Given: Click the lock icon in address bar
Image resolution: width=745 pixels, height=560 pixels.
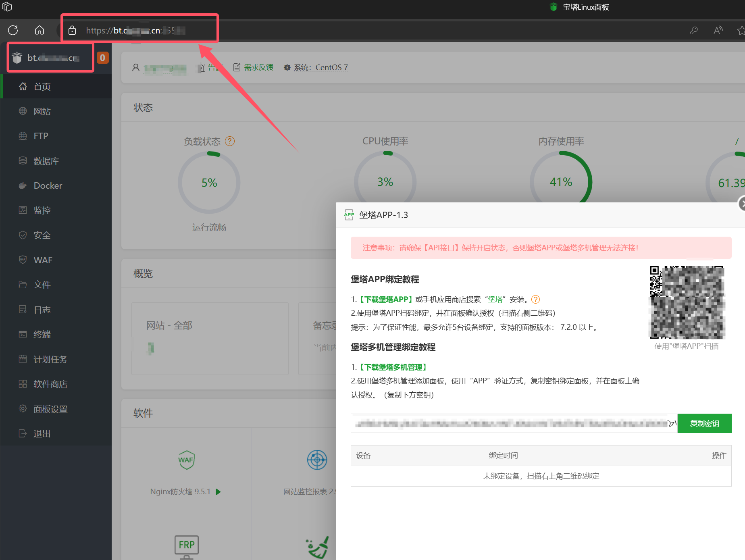Looking at the screenshot, I should [x=72, y=30].
